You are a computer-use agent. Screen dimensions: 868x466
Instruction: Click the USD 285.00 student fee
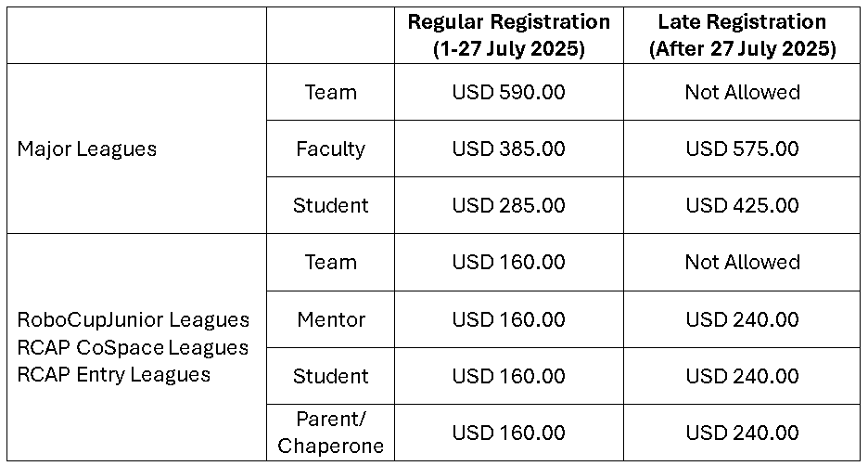[x=508, y=205]
